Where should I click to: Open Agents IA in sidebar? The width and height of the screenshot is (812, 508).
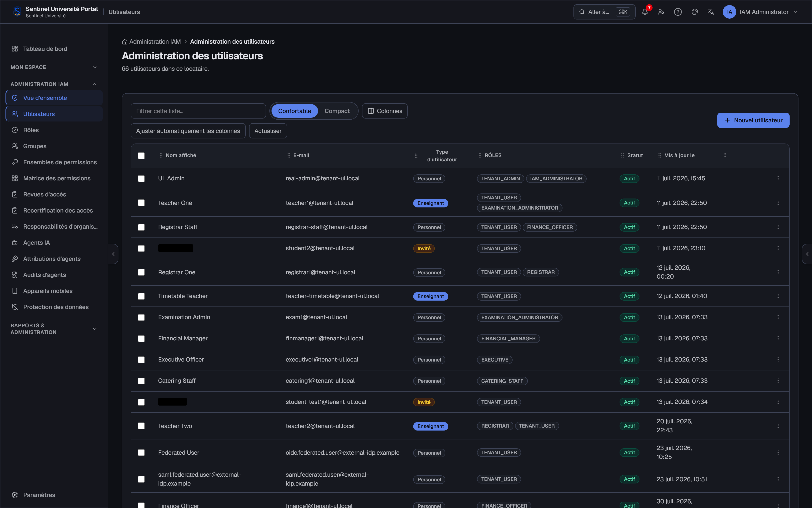tap(54, 243)
